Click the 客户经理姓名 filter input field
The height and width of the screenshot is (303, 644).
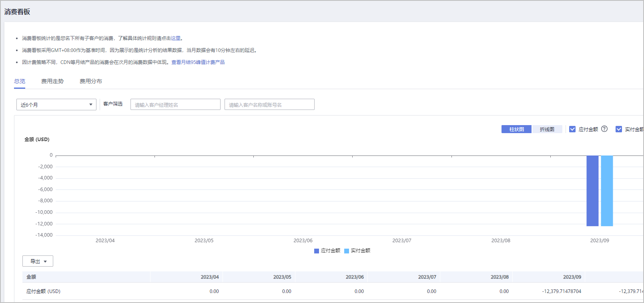coord(175,105)
